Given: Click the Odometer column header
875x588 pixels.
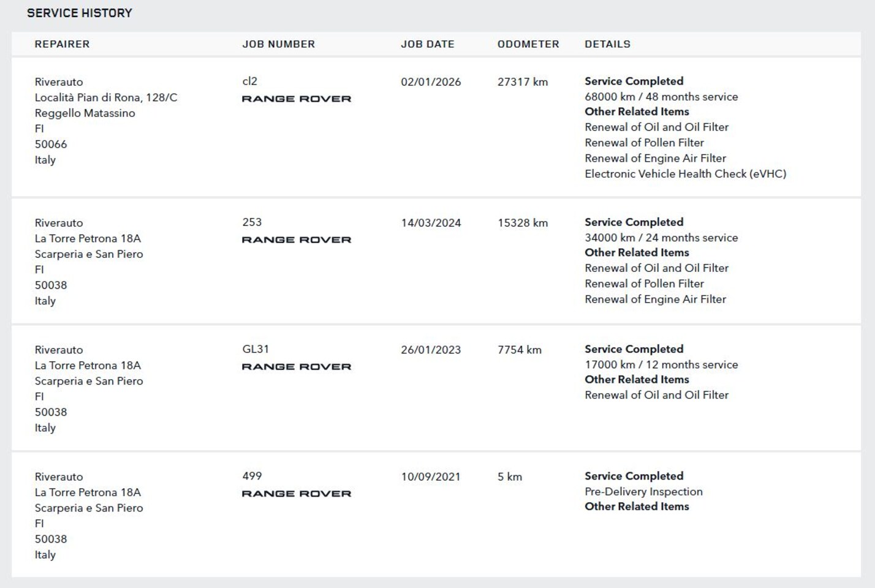Looking at the screenshot, I should pyautogui.click(x=528, y=44).
